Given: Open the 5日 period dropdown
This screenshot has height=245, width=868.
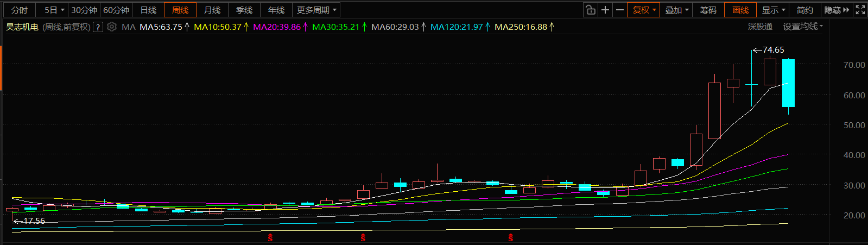Looking at the screenshot, I should click(54, 10).
